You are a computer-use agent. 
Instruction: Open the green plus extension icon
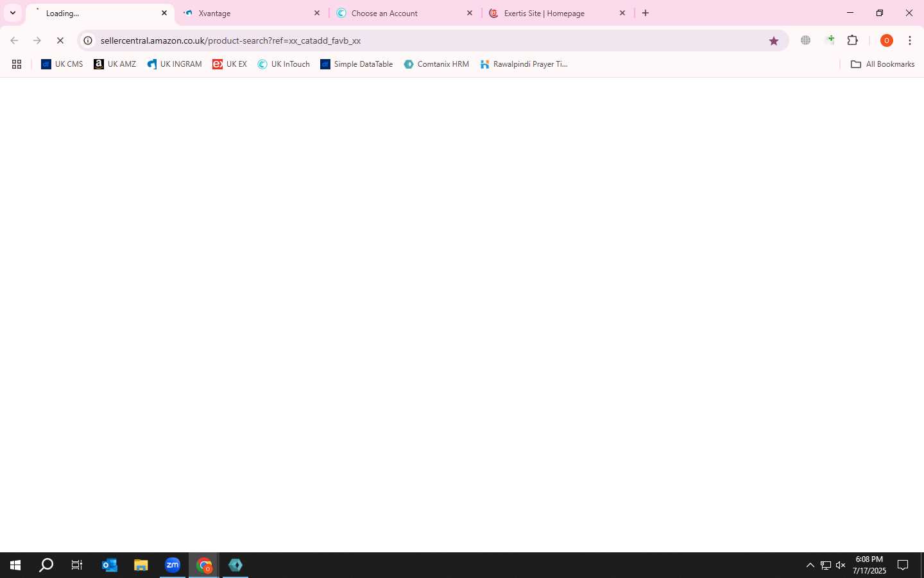[830, 40]
